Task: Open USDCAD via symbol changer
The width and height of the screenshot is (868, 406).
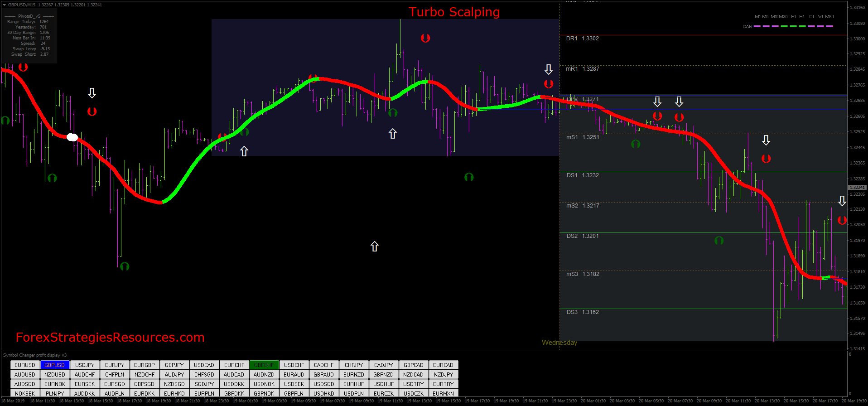Action: [x=204, y=365]
